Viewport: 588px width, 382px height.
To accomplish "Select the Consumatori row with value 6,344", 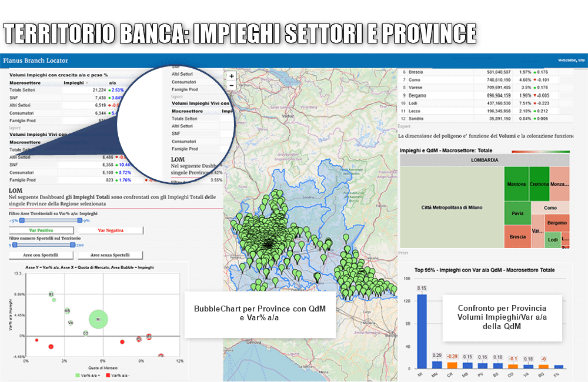I will pos(64,113).
